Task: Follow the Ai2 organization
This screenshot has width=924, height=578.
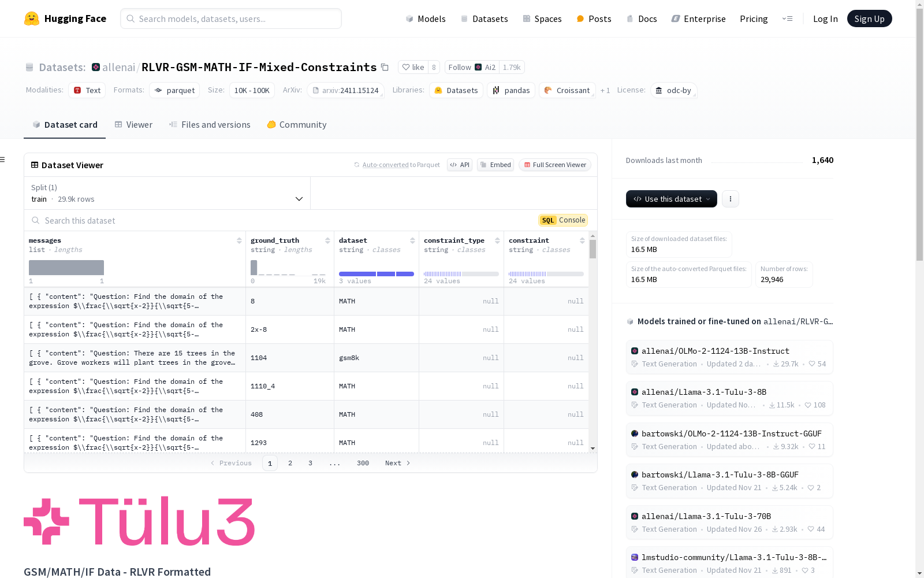Action: 472,67
